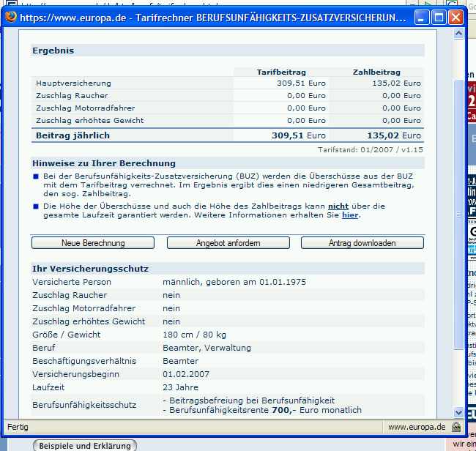Click the Beschäftigungsverhältnis label

[x=84, y=361]
